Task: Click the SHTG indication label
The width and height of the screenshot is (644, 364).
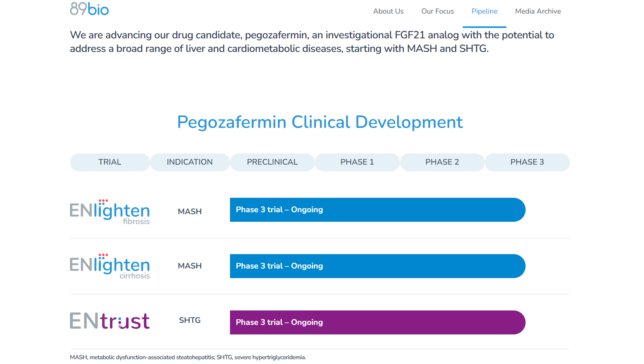Action: 190,320
